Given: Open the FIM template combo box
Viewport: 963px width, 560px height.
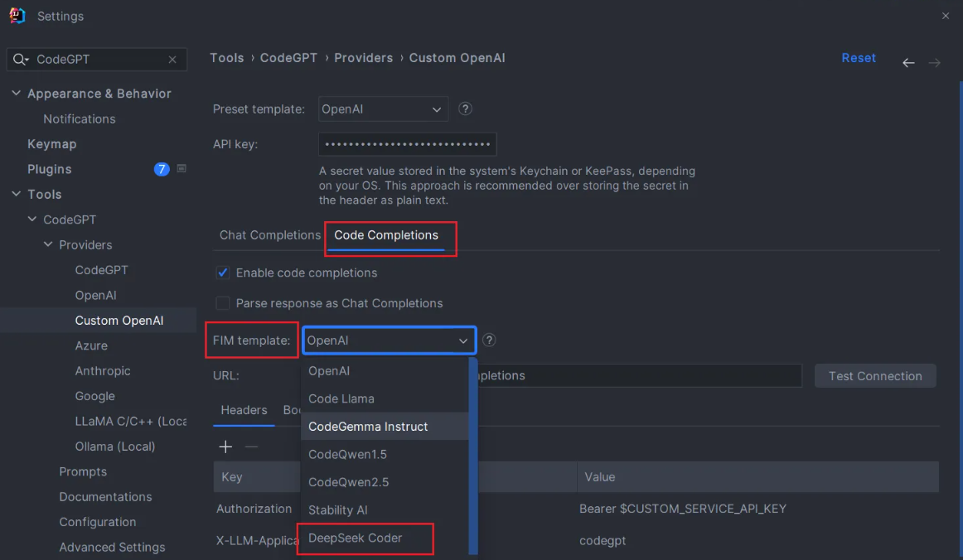Looking at the screenshot, I should point(390,340).
